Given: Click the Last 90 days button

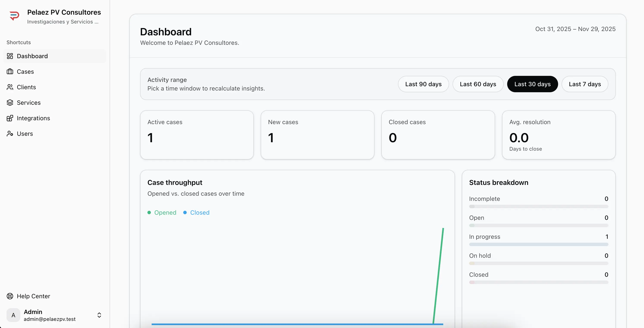Looking at the screenshot, I should tap(423, 84).
